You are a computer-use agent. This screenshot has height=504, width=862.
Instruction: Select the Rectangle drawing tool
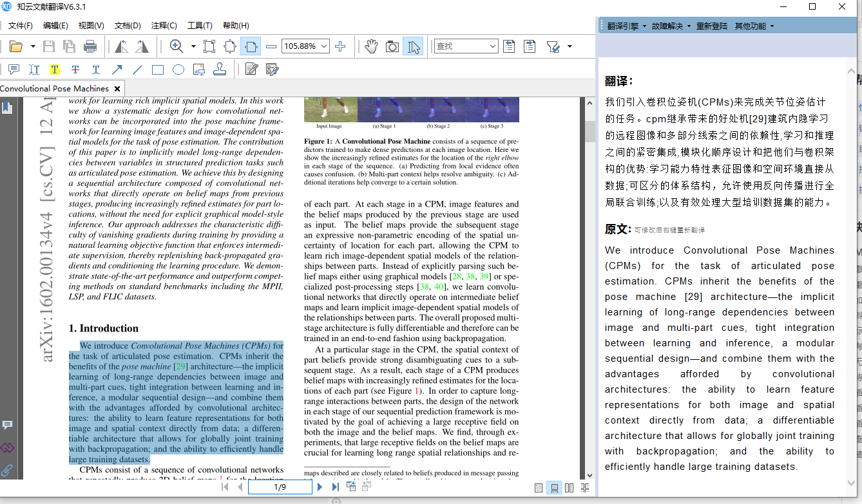158,70
